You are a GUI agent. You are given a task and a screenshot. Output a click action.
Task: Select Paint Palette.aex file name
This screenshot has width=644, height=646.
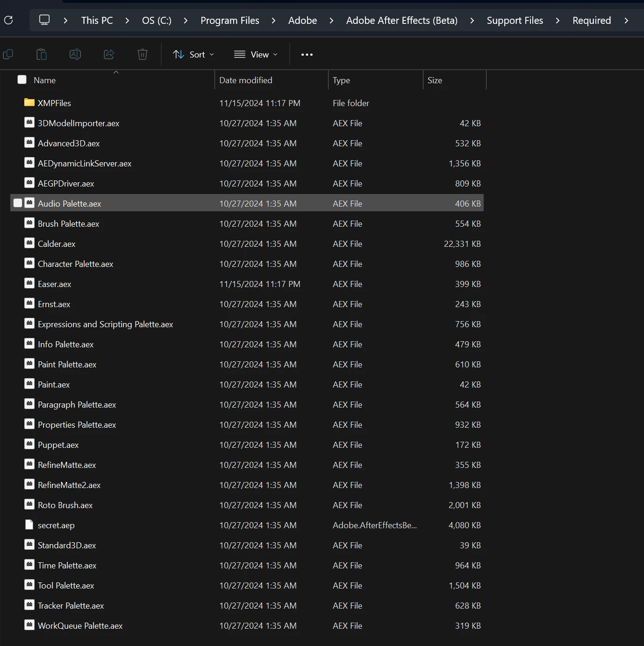click(x=67, y=364)
